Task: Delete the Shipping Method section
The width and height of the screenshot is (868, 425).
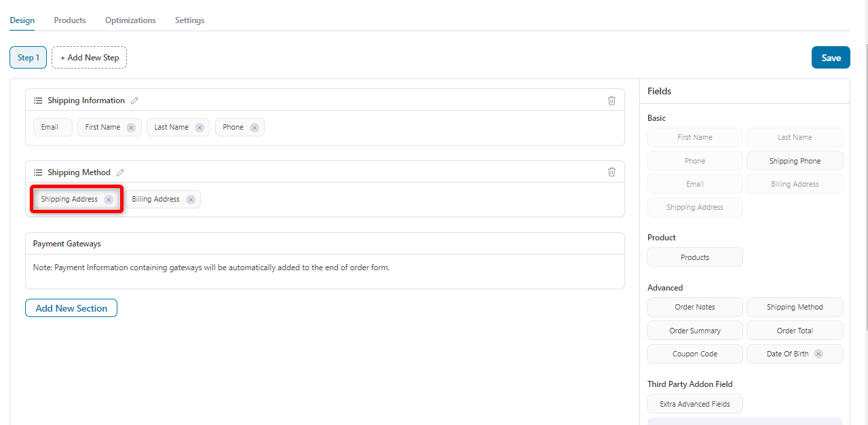Action: 611,172
